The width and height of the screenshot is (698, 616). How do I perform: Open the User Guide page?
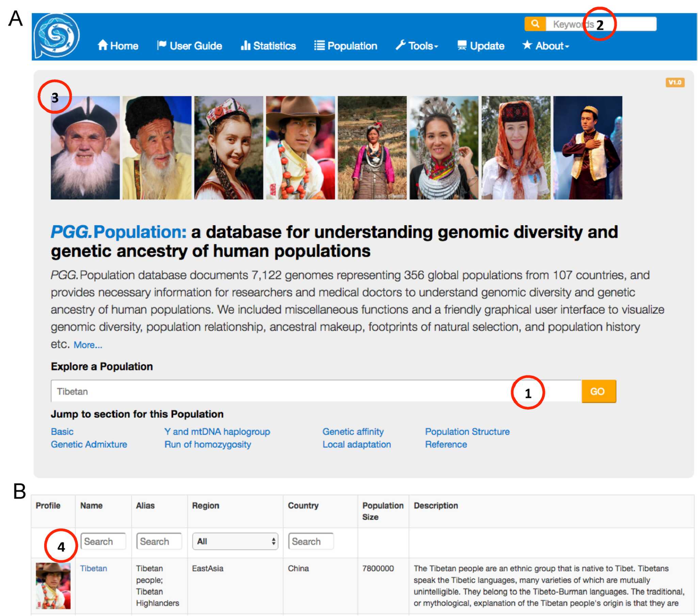pyautogui.click(x=190, y=46)
